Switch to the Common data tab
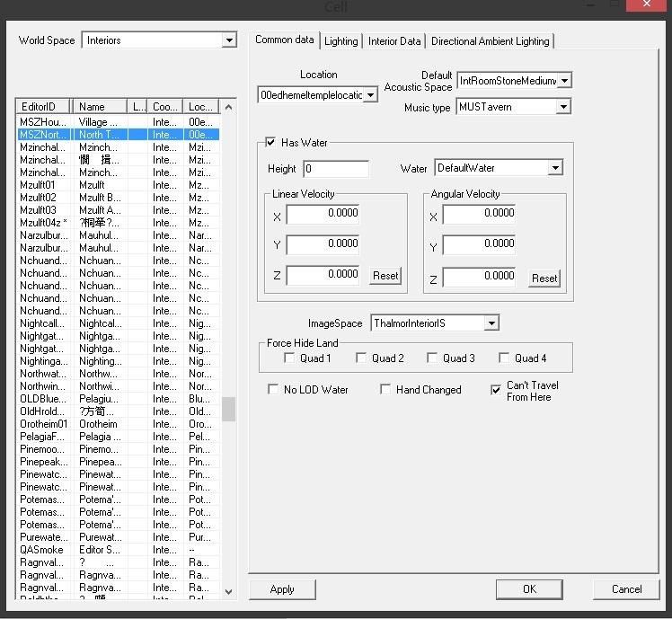 [285, 40]
